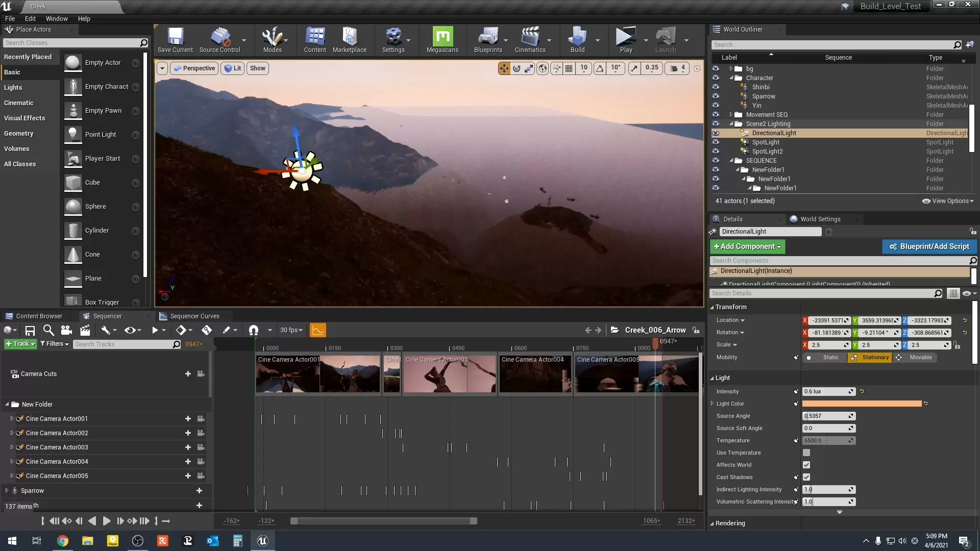Hide the SpotLight2 actor via eye icon
The width and height of the screenshot is (980, 551).
point(716,152)
